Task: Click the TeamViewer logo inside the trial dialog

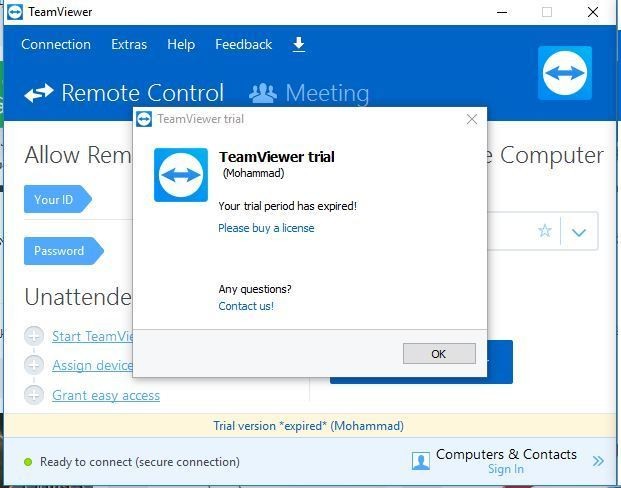Action: coord(181,175)
